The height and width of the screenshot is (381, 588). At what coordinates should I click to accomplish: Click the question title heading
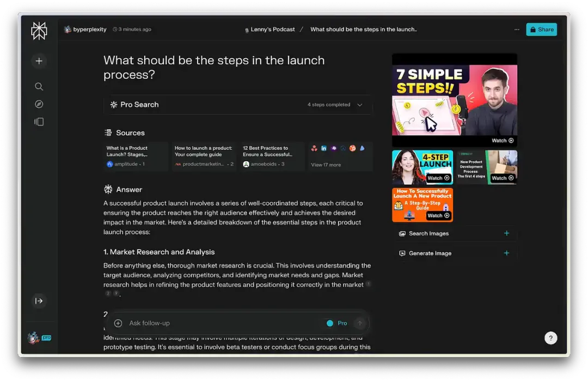214,67
